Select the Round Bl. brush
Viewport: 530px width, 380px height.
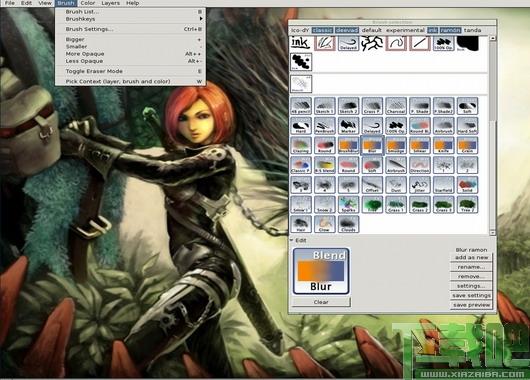420,125
